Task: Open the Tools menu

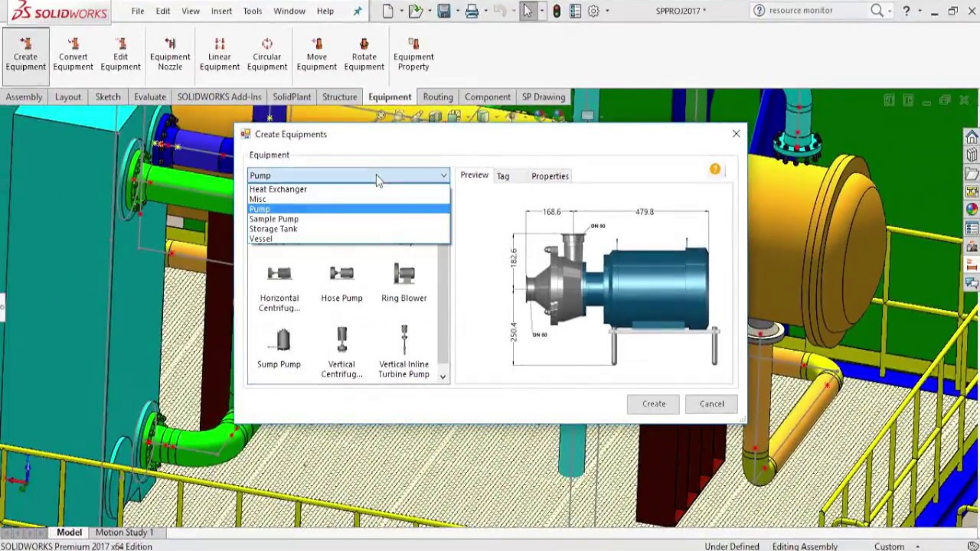Action: pos(252,11)
